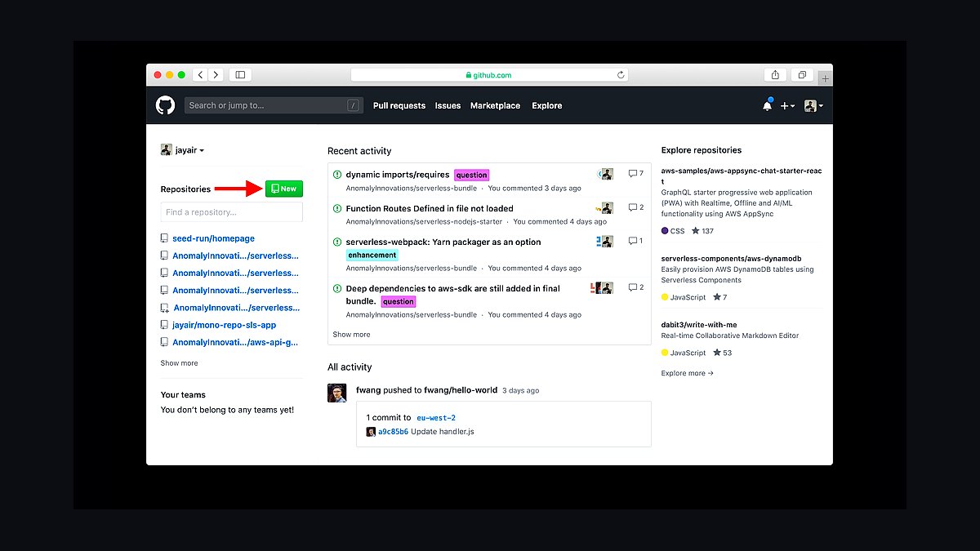The height and width of the screenshot is (551, 980).
Task: Open Issues in the header
Action: click(448, 106)
